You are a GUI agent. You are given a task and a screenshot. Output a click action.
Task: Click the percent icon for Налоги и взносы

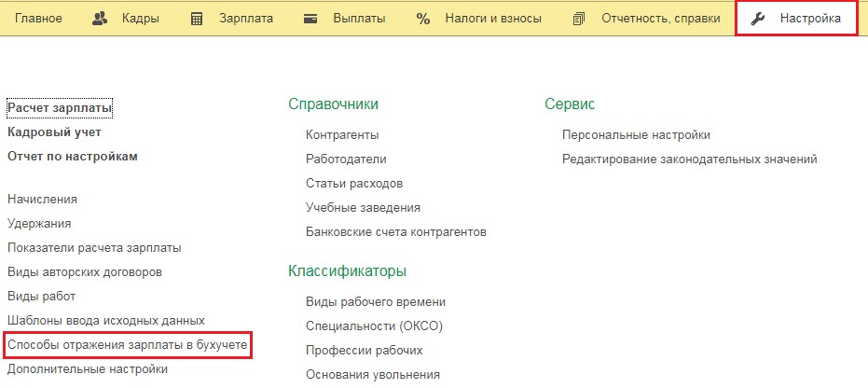click(x=423, y=19)
